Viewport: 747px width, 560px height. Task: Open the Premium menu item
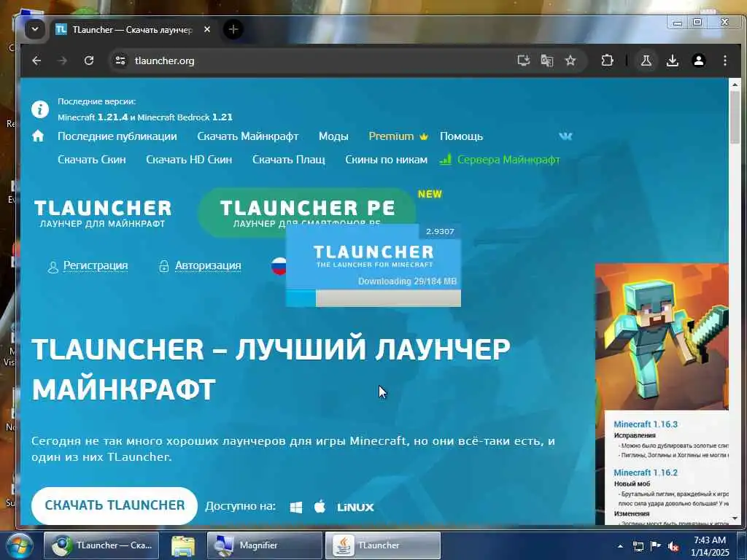[398, 136]
